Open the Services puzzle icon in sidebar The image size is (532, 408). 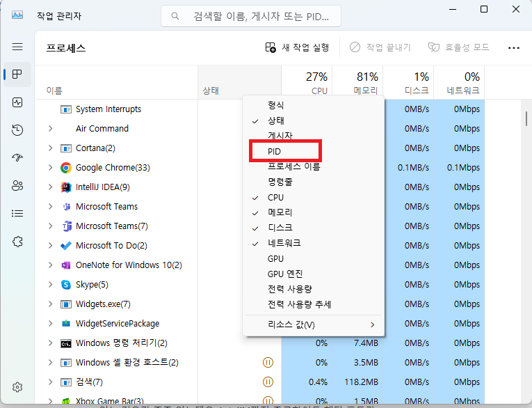(17, 242)
